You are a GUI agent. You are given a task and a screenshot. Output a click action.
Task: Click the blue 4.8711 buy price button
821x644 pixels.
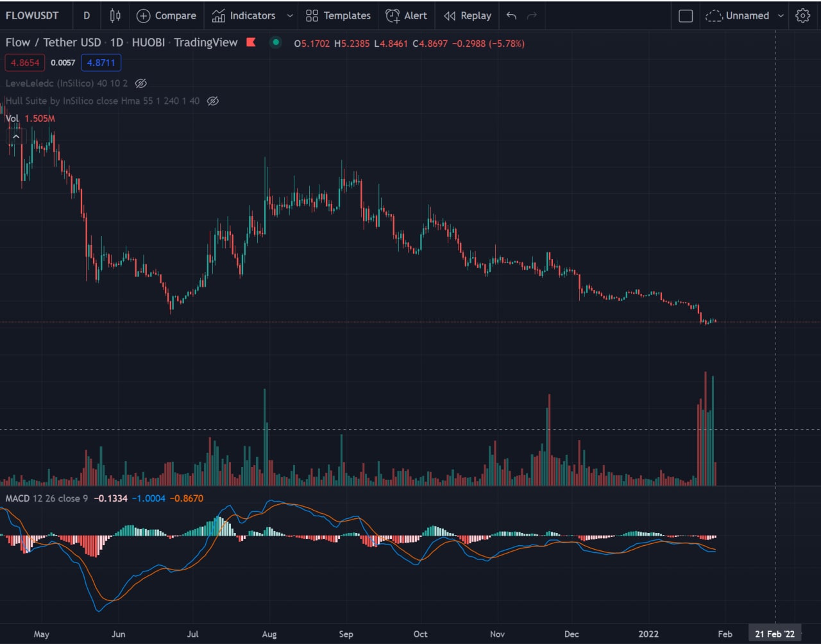[x=101, y=63]
